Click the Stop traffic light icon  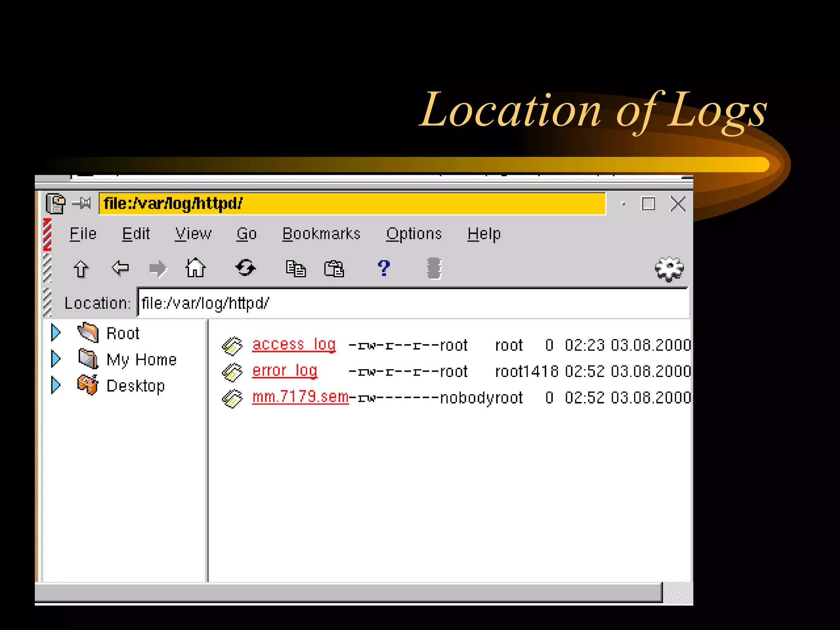pyautogui.click(x=434, y=269)
